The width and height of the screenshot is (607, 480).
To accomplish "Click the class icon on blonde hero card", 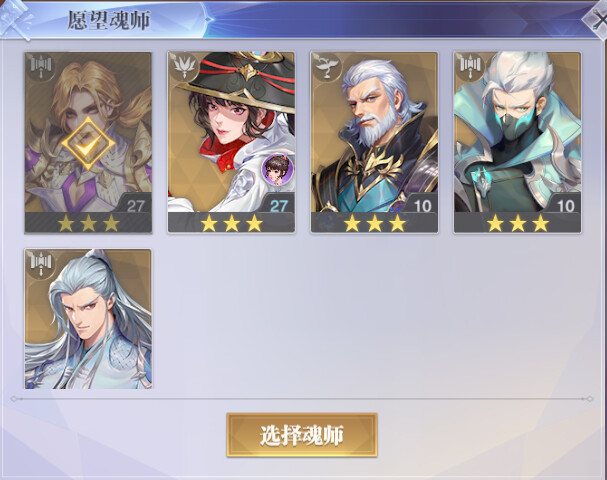I will coord(41,66).
